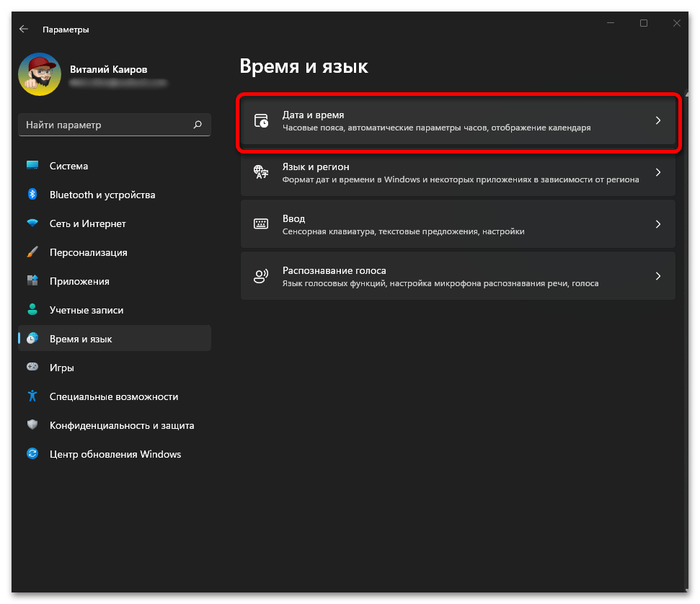
Task: Click the Язык и регион globe icon
Action: [261, 172]
